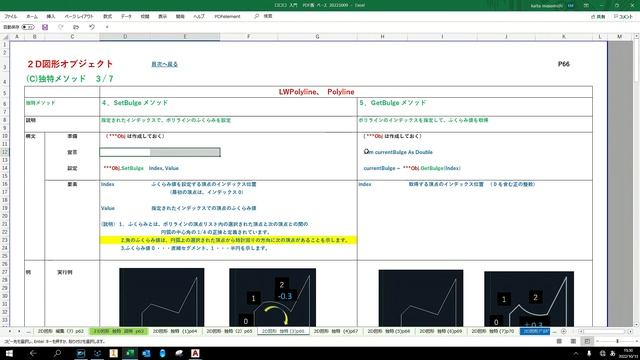Click the Excel icon on the taskbar

pos(130,353)
